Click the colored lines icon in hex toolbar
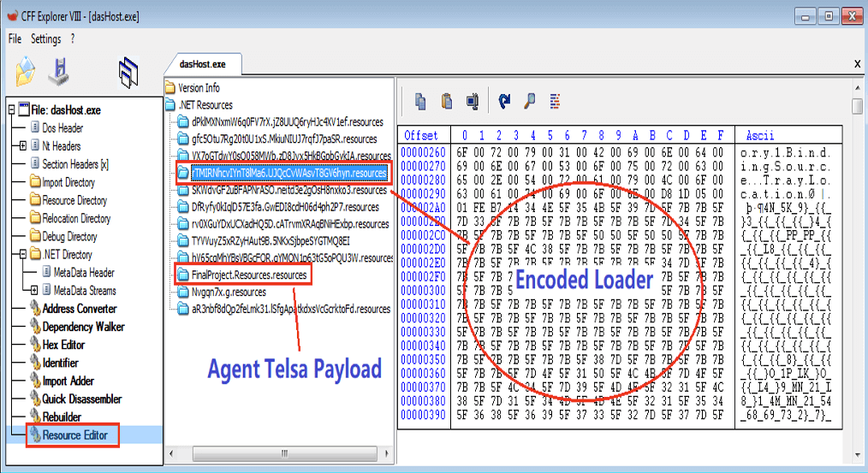The height and width of the screenshot is (473, 868). coord(555,101)
